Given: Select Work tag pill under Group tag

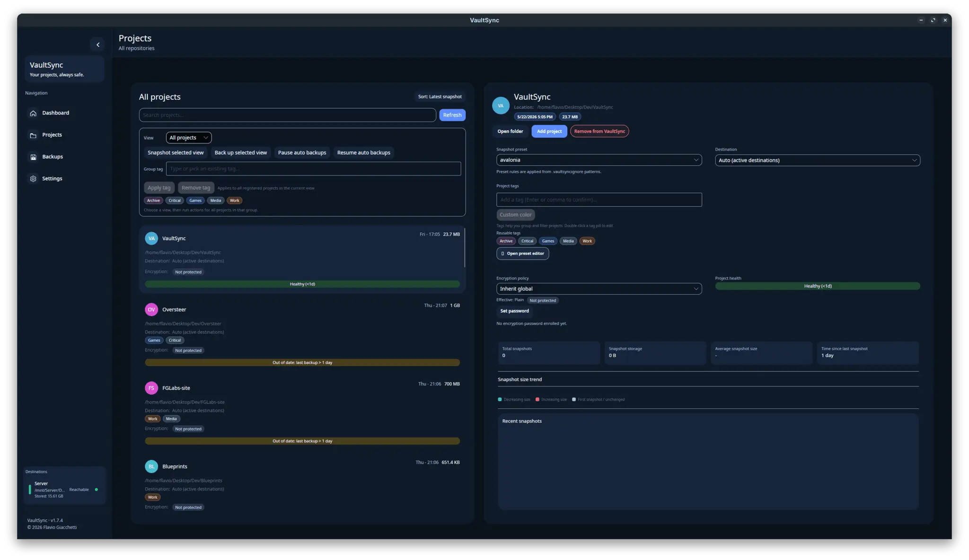Looking at the screenshot, I should (235, 201).
